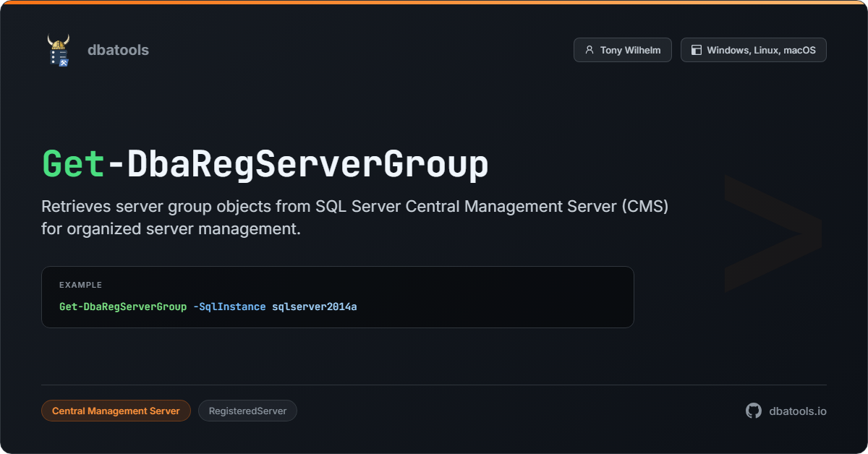
Task: Click the Get-DbaRegServerGroup command in the example
Action: (123, 307)
